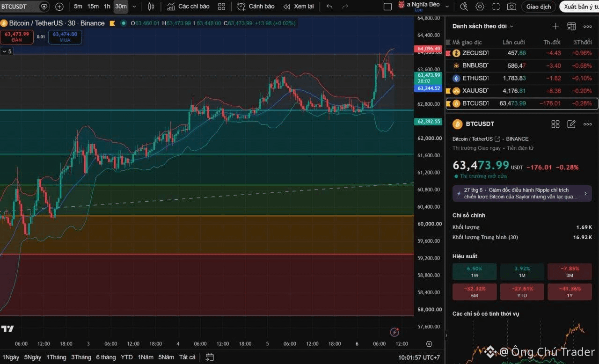Take a chart snapshot with the camera icon
This screenshot has height=364, width=599.
512,7
